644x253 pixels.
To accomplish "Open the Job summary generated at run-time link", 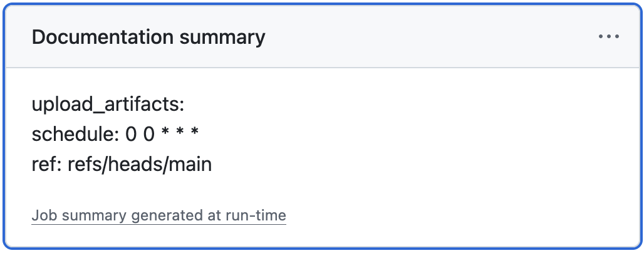I will 158,216.
